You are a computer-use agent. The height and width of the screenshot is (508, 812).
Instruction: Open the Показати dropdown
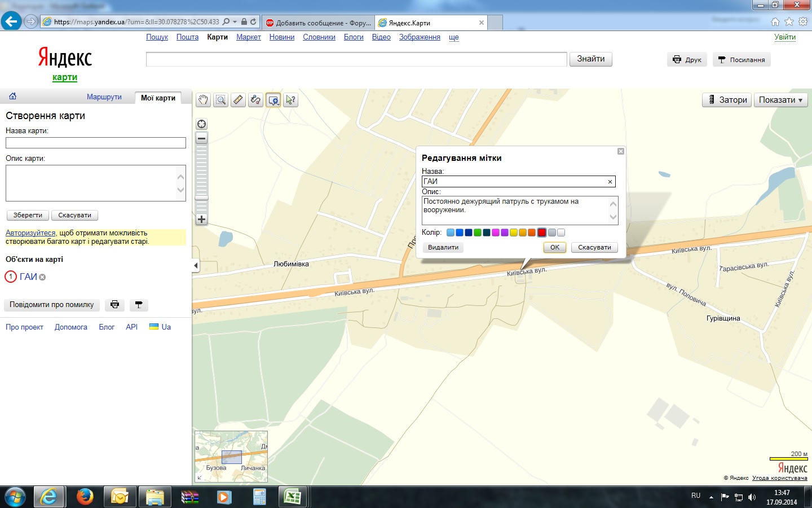pos(780,100)
